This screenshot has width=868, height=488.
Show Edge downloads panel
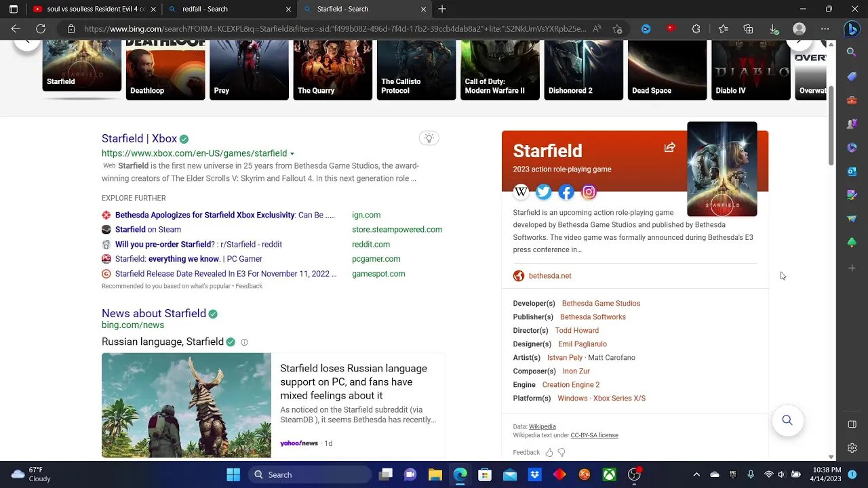point(774,29)
